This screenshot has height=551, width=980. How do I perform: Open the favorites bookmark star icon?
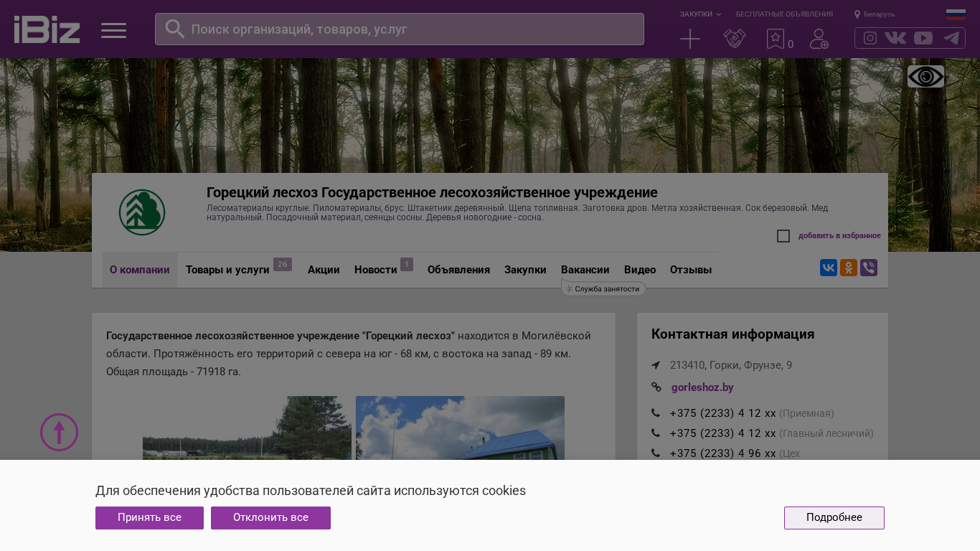776,39
